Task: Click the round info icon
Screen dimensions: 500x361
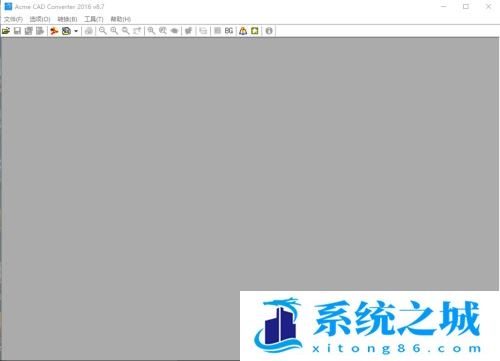Action: pyautogui.click(x=269, y=31)
